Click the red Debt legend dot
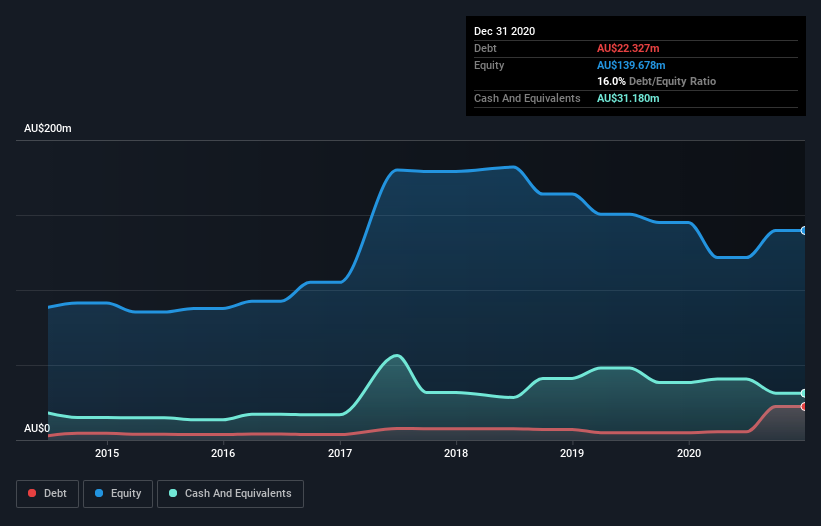The image size is (821, 526). point(32,493)
